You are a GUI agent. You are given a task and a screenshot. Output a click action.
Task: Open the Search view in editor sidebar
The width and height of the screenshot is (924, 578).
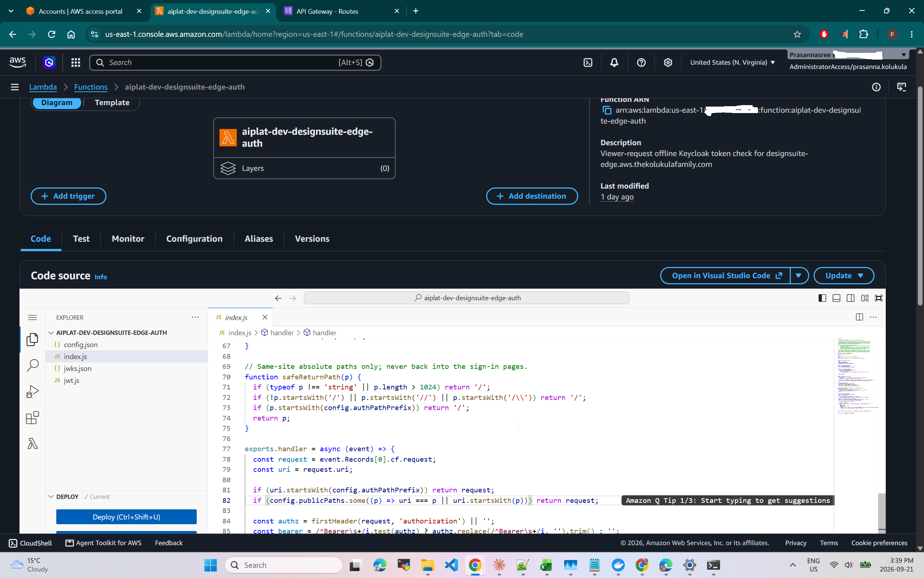click(32, 366)
